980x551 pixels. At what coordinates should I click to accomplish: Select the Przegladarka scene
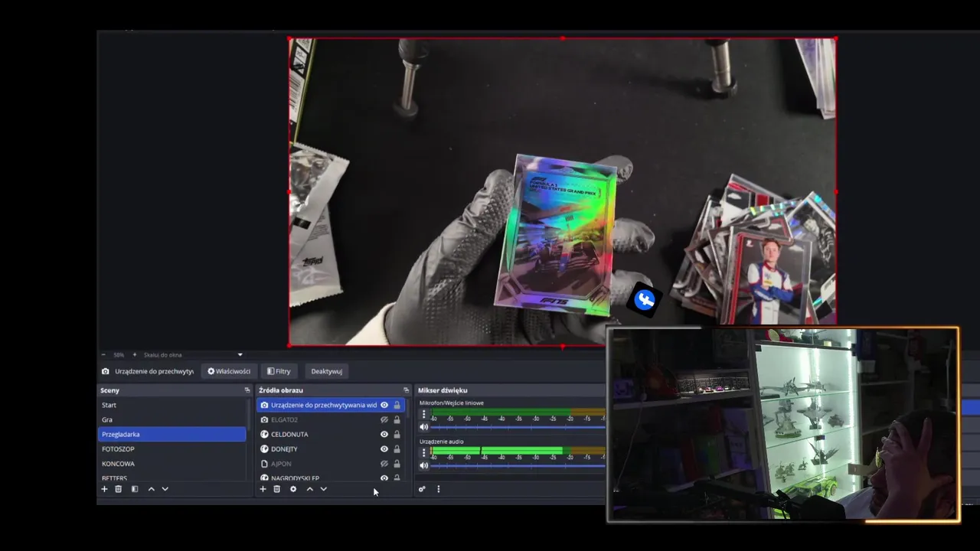click(x=172, y=434)
